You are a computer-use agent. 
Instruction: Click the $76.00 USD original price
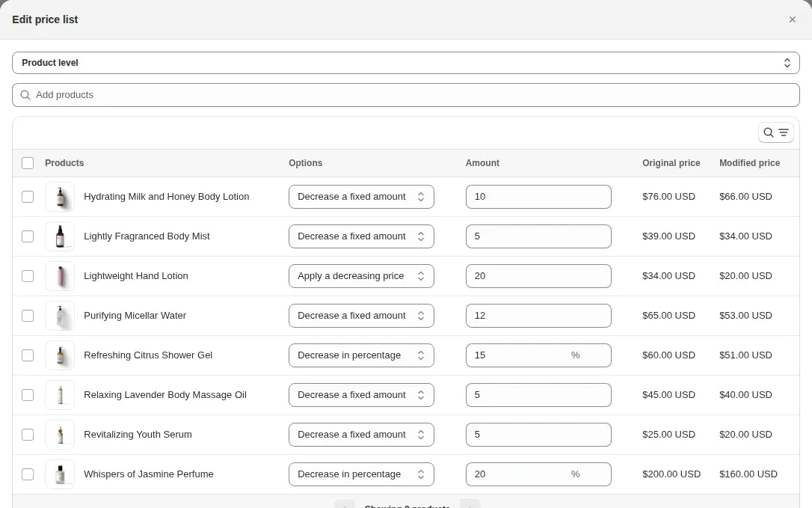tap(668, 197)
